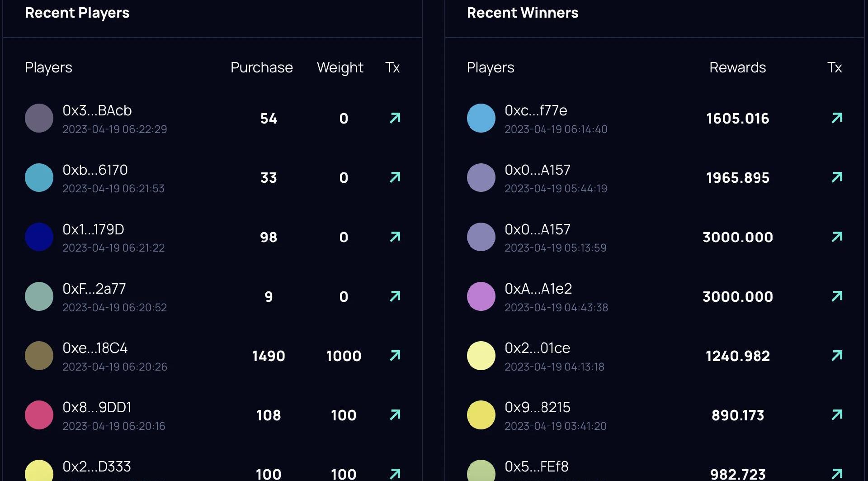
Task: Open transaction arrow for player 0x8...9DD1
Action: 395,415
